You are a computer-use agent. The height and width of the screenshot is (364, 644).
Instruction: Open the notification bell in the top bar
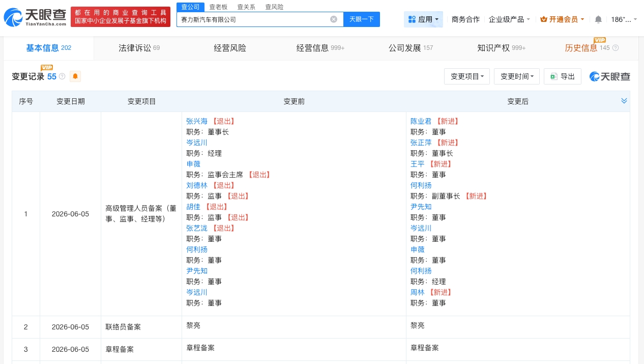(x=598, y=19)
